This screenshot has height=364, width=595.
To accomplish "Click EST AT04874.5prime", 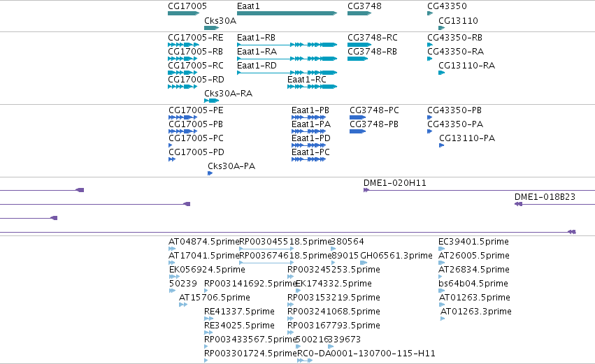I will [203, 242].
